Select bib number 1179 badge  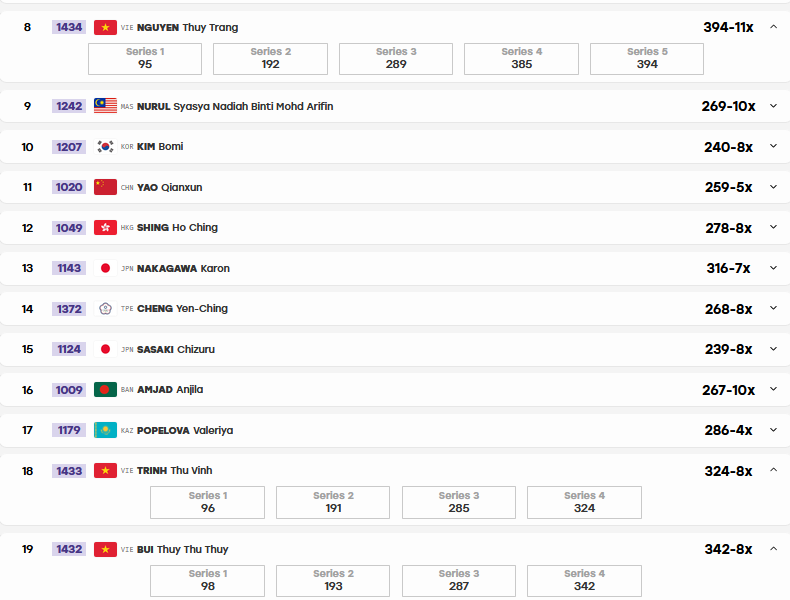pos(69,430)
